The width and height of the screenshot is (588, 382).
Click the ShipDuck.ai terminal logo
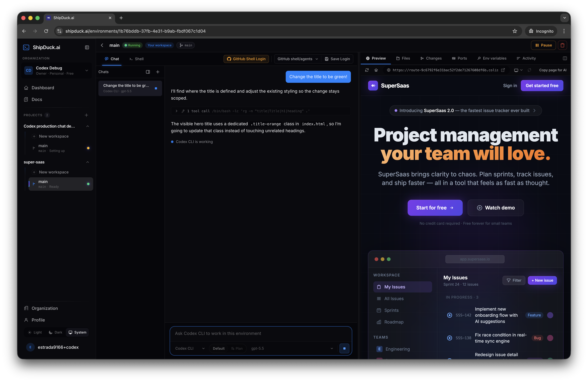coord(26,47)
